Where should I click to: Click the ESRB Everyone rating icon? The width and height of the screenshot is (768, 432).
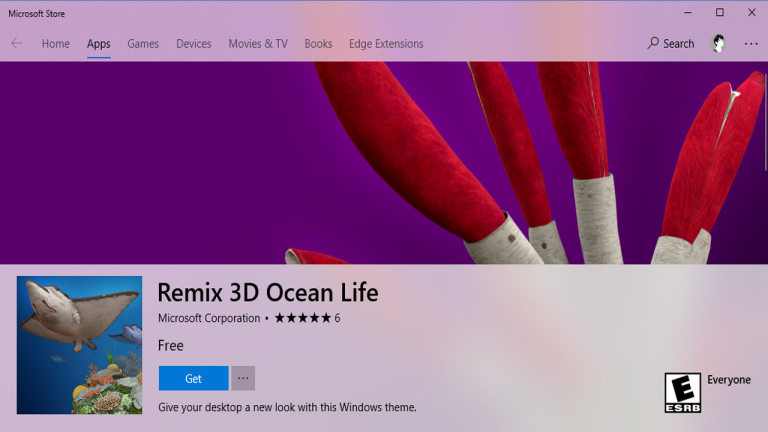point(682,392)
